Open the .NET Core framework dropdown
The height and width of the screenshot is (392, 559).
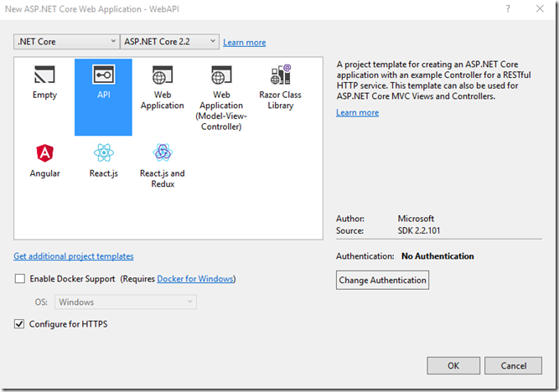click(x=67, y=42)
